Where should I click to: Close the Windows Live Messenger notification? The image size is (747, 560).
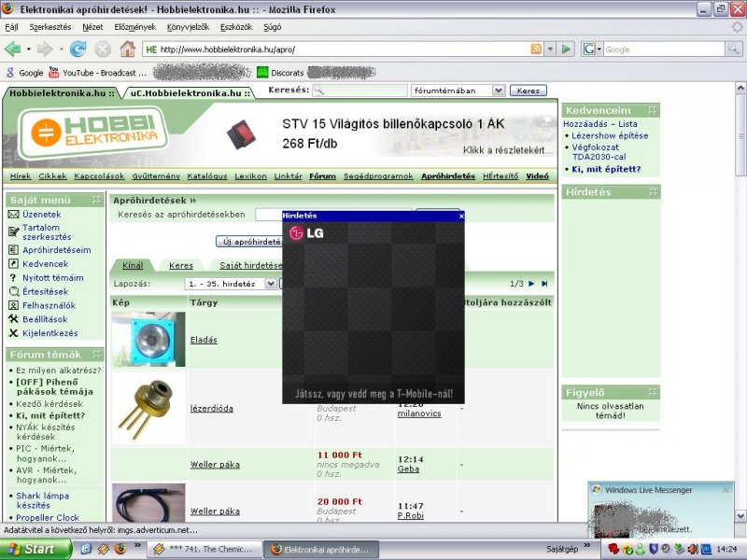[726, 489]
